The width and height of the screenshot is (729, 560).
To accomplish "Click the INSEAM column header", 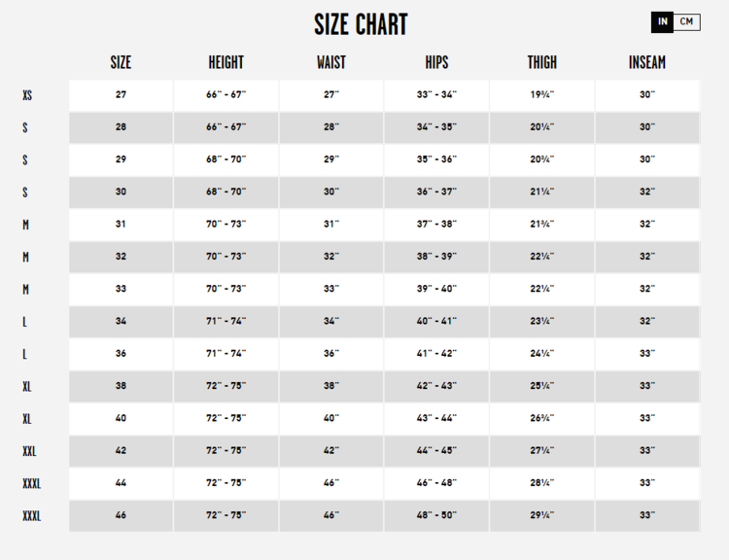I will [647, 62].
